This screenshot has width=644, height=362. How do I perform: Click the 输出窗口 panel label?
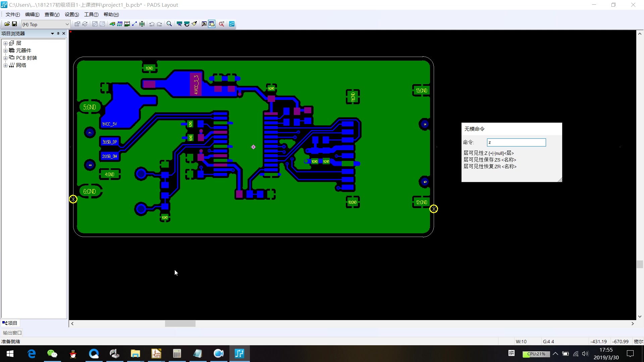tap(12, 333)
